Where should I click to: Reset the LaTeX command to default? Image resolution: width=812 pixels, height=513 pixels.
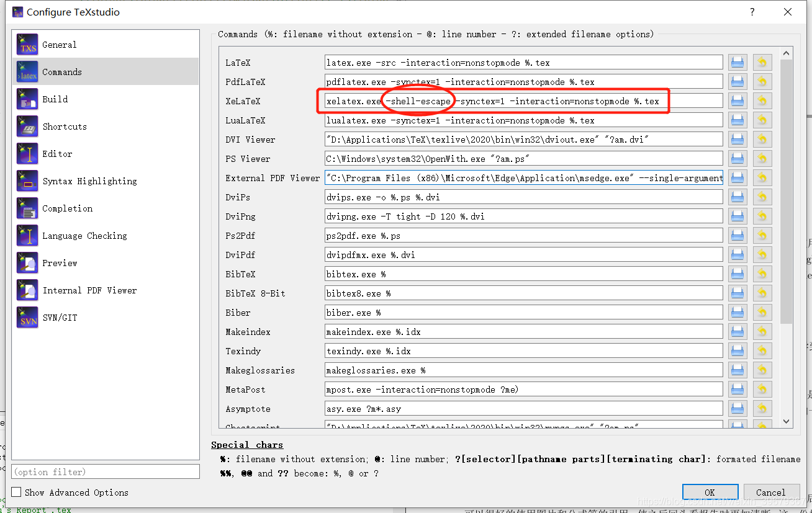pyautogui.click(x=762, y=62)
